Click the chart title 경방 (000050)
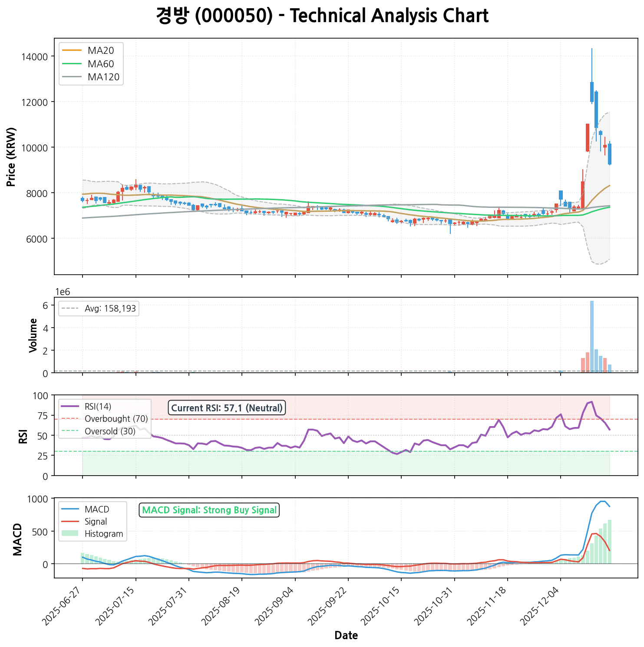This screenshot has height=647, width=644. (x=322, y=16)
